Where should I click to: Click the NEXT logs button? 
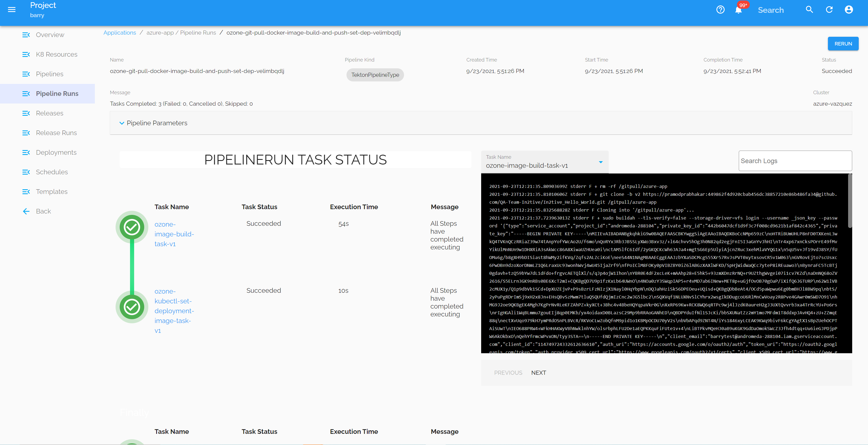[538, 373]
